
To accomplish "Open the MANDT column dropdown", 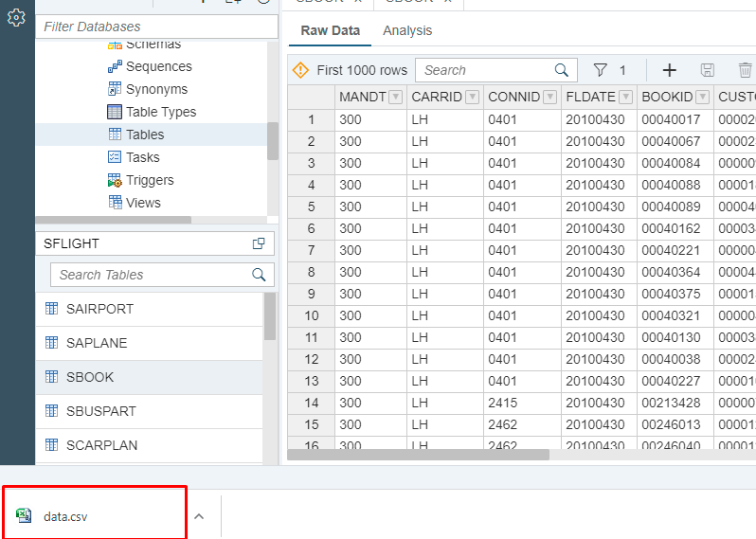I will click(x=396, y=98).
